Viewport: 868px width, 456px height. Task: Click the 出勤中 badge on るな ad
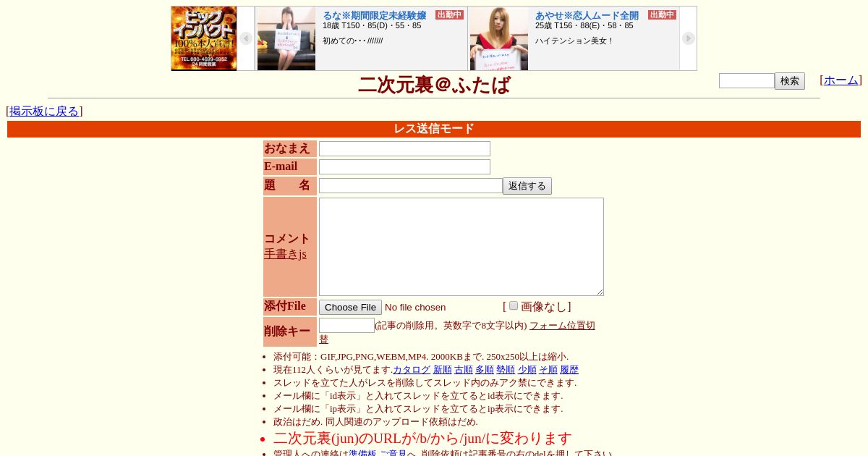click(x=449, y=14)
